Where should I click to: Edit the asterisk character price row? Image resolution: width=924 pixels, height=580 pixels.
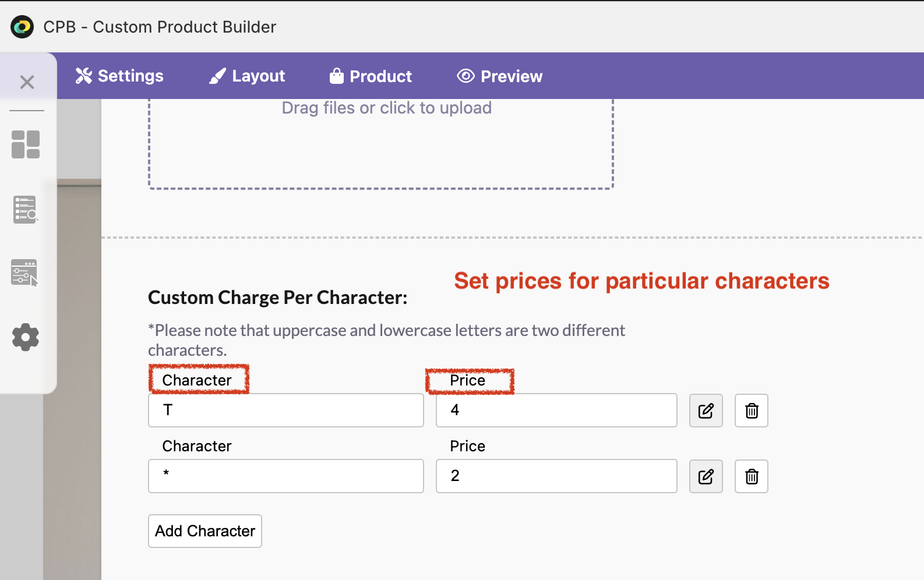pyautogui.click(x=706, y=476)
